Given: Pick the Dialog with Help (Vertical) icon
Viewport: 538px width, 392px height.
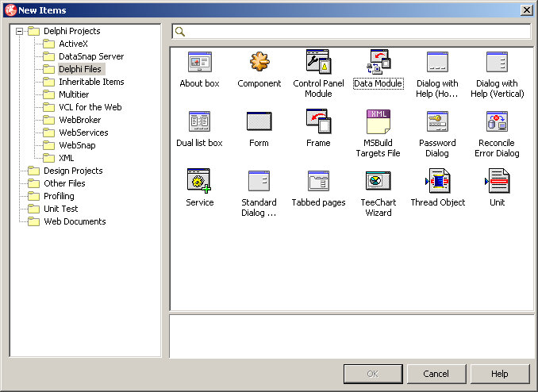Looking at the screenshot, I should pyautogui.click(x=497, y=62).
